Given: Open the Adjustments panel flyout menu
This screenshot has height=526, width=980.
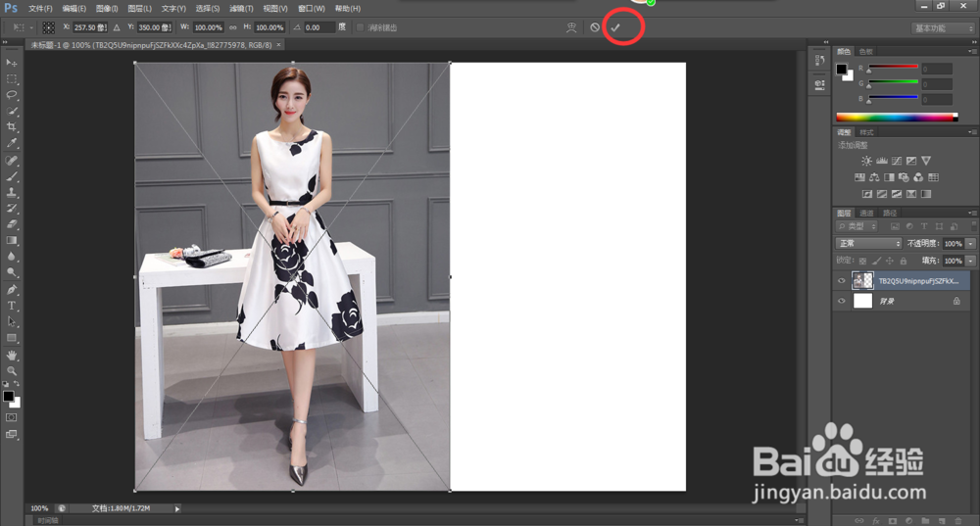Looking at the screenshot, I should [971, 132].
